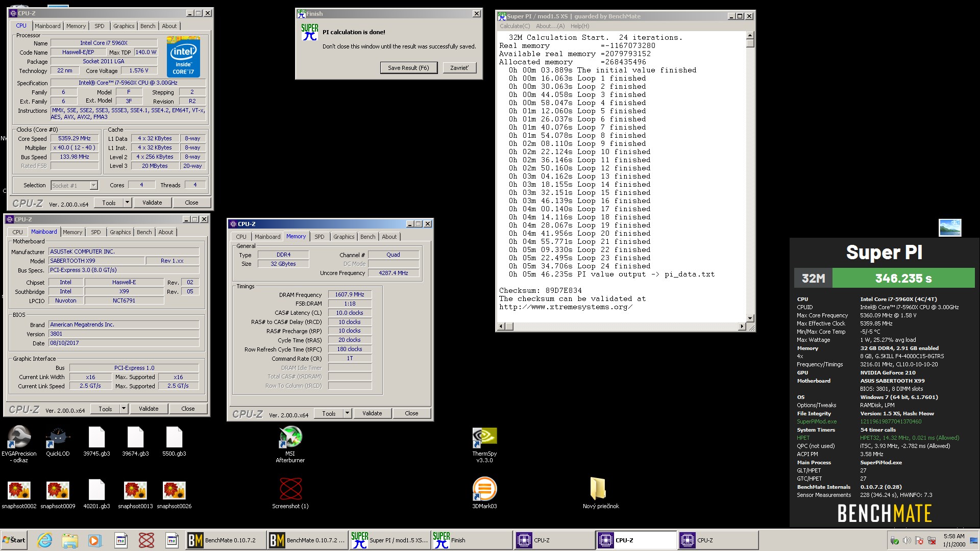Select the 40201.gb3 file icon
The image size is (980, 551).
[x=96, y=495]
